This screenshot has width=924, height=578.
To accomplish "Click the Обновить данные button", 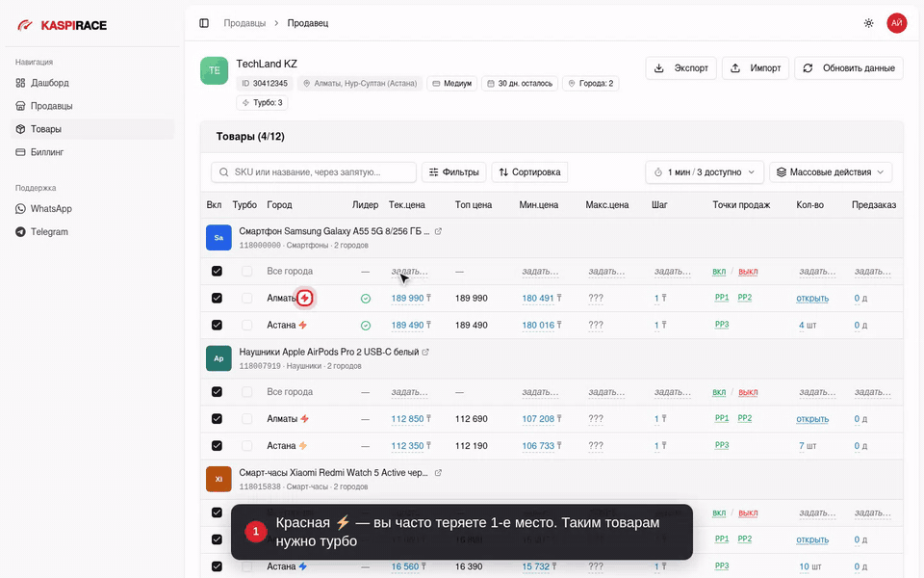I will tap(849, 67).
